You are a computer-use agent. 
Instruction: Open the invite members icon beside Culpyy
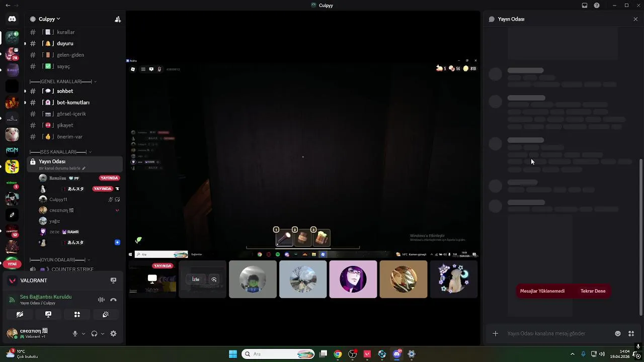click(118, 19)
